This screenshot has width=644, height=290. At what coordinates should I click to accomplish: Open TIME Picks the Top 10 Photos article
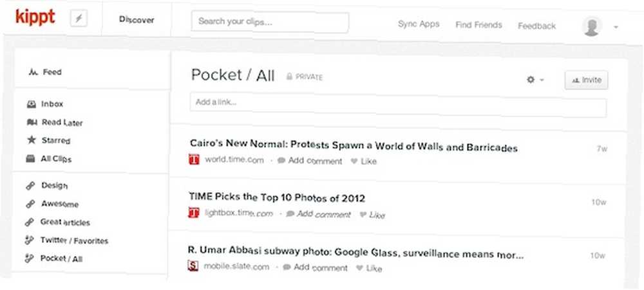277,197
